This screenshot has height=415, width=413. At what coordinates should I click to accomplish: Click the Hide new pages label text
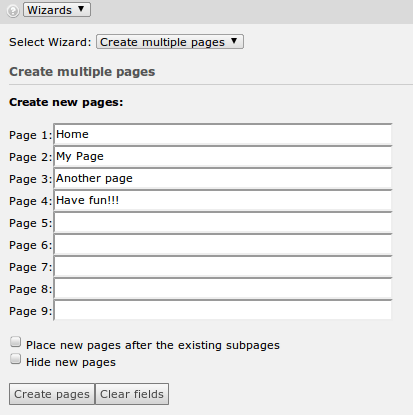click(71, 362)
